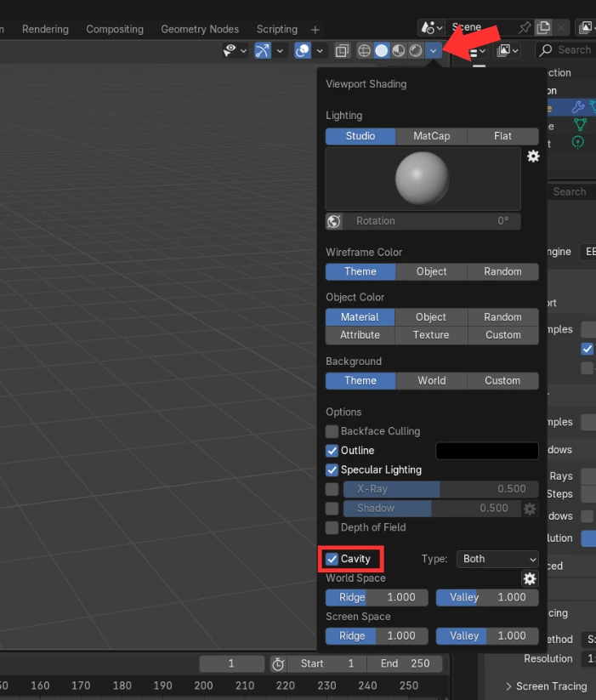Enable rendered viewport shading mode
This screenshot has width=596, height=700.
point(416,50)
